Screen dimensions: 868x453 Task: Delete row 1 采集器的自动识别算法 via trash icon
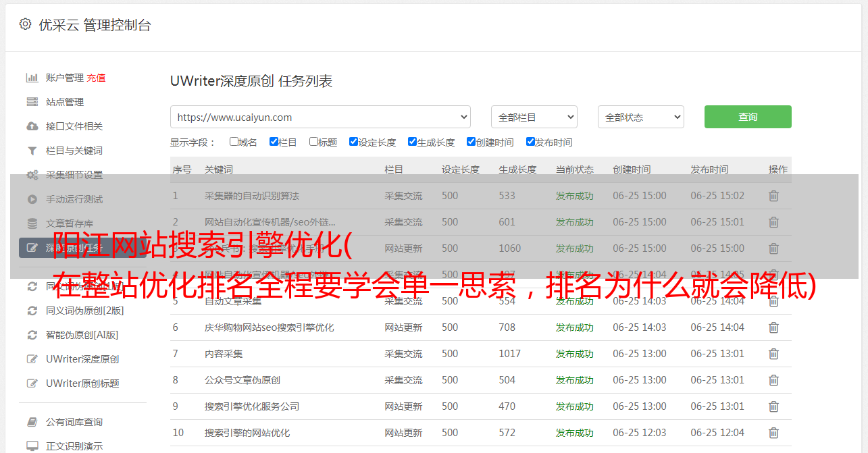coord(773,196)
